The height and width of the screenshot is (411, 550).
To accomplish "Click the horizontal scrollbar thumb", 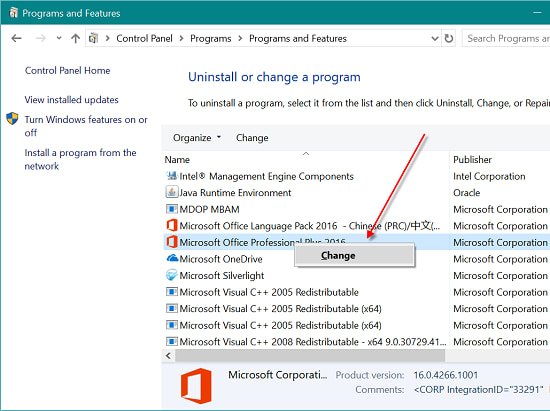I will pos(310,356).
